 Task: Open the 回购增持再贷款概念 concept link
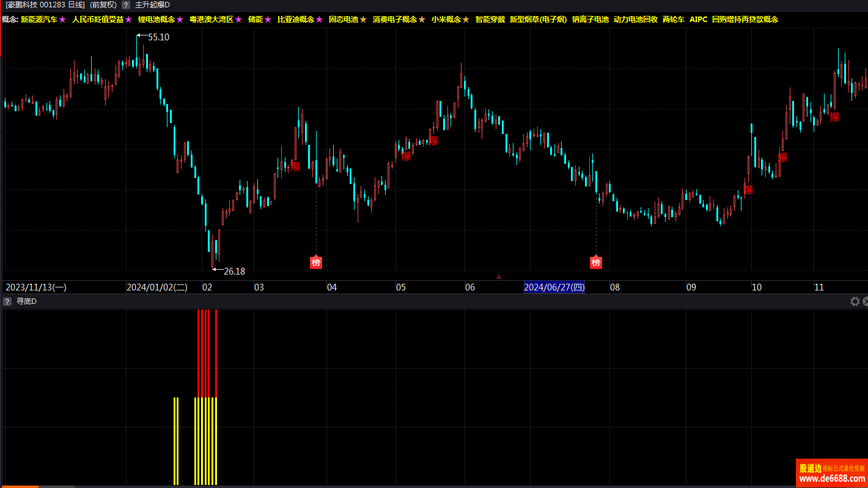(745, 20)
